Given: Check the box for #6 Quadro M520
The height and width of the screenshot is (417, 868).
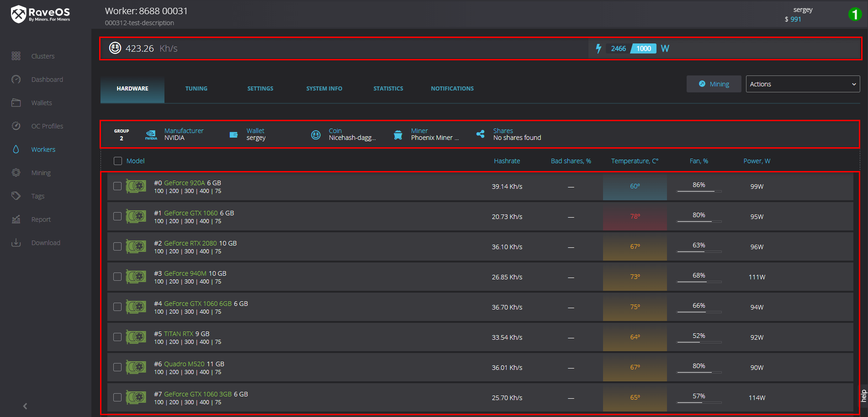Looking at the screenshot, I should tap(117, 367).
